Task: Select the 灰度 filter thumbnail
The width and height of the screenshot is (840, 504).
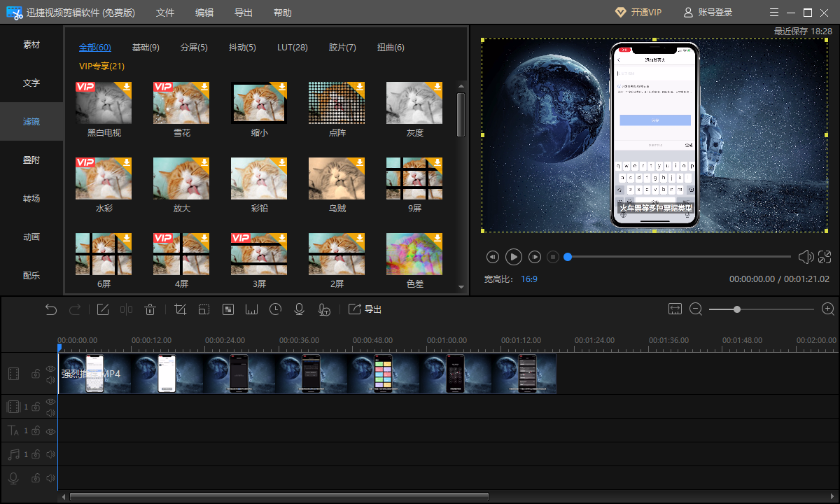Action: [414, 104]
